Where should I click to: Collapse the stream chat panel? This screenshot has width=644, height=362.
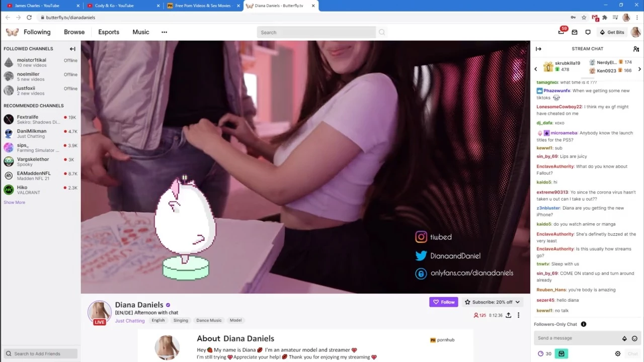coord(538,49)
